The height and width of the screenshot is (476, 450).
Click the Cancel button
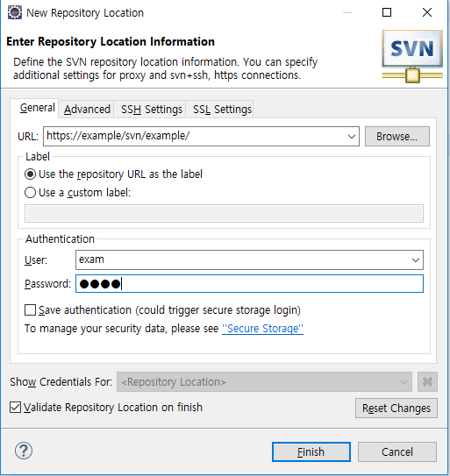(x=397, y=452)
